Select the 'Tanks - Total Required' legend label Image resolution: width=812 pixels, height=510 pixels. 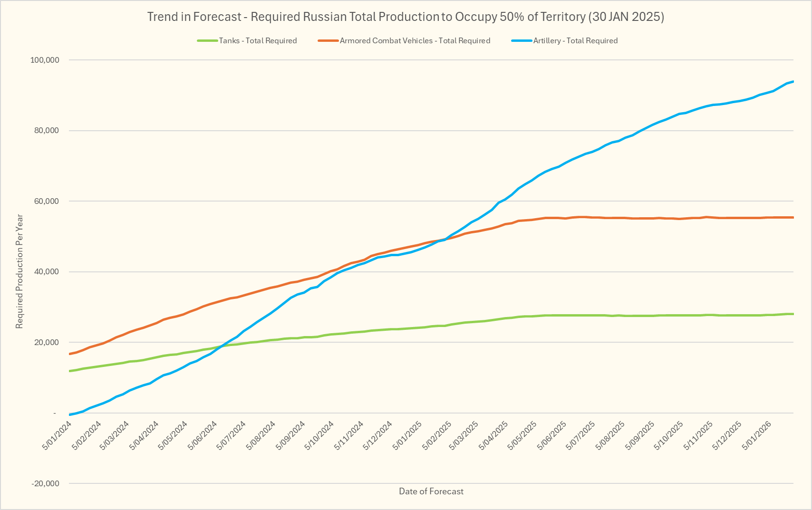pos(258,41)
